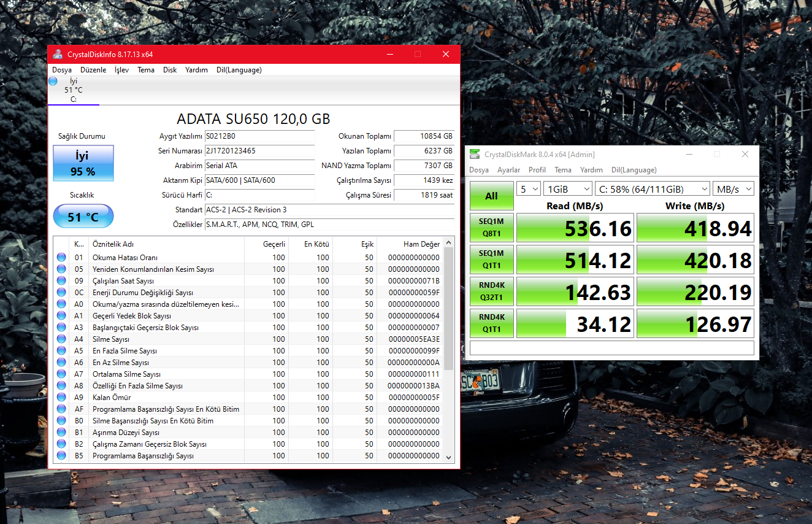Click the Aktarım Kipi field SATA/600
Viewport: 812px width, 524px height.
(x=259, y=180)
